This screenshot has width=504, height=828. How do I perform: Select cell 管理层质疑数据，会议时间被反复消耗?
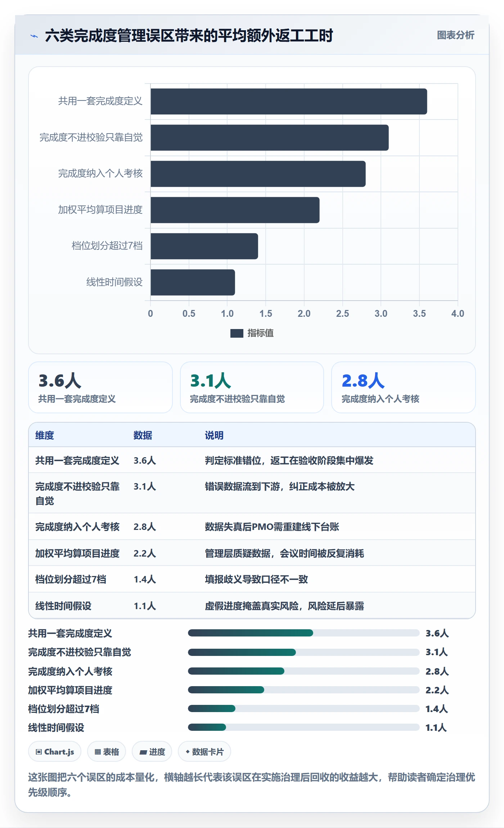(x=284, y=553)
